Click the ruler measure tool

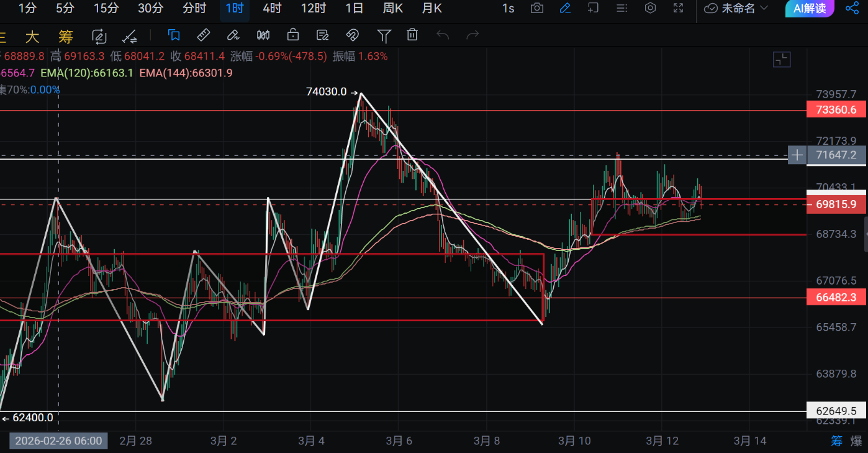coord(203,35)
